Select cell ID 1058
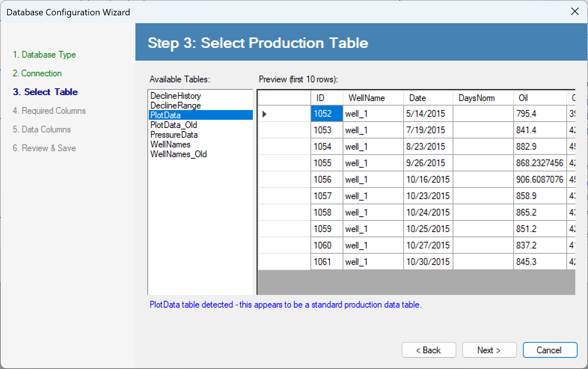 click(x=327, y=213)
